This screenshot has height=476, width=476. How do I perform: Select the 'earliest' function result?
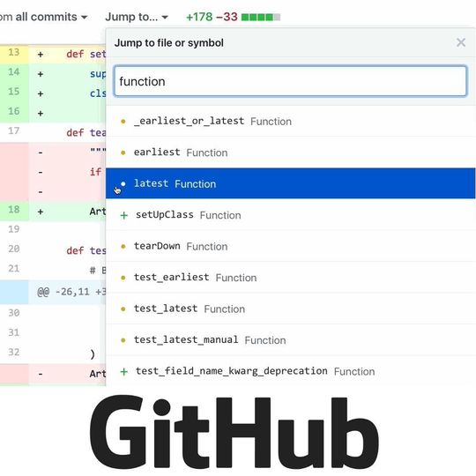pos(291,152)
